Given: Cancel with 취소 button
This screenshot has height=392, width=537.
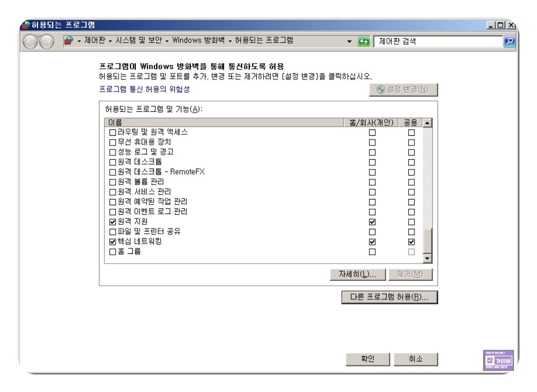Looking at the screenshot, I should (416, 359).
